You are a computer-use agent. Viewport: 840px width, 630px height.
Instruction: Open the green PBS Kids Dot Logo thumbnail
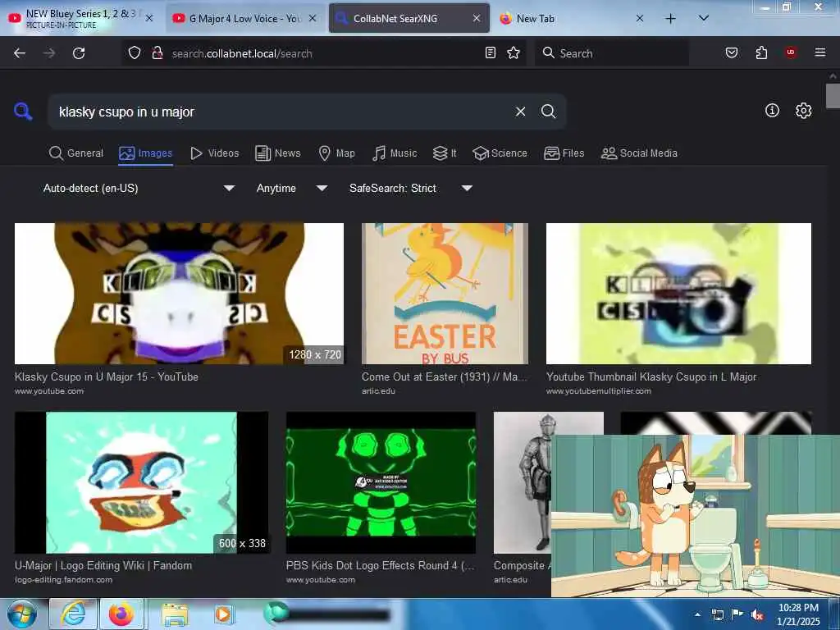381,482
